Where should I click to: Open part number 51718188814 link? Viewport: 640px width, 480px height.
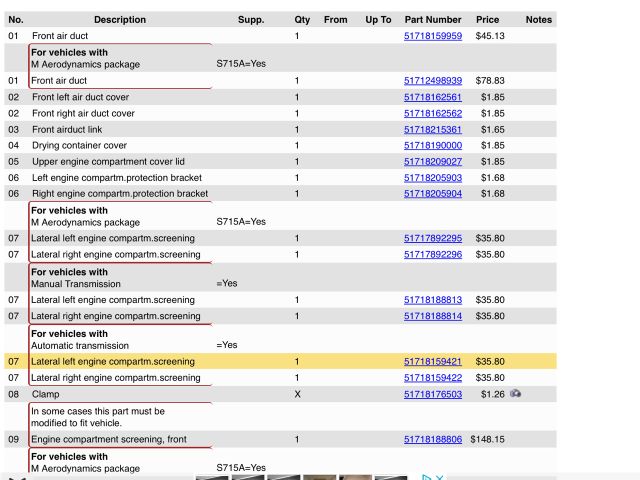point(432,316)
